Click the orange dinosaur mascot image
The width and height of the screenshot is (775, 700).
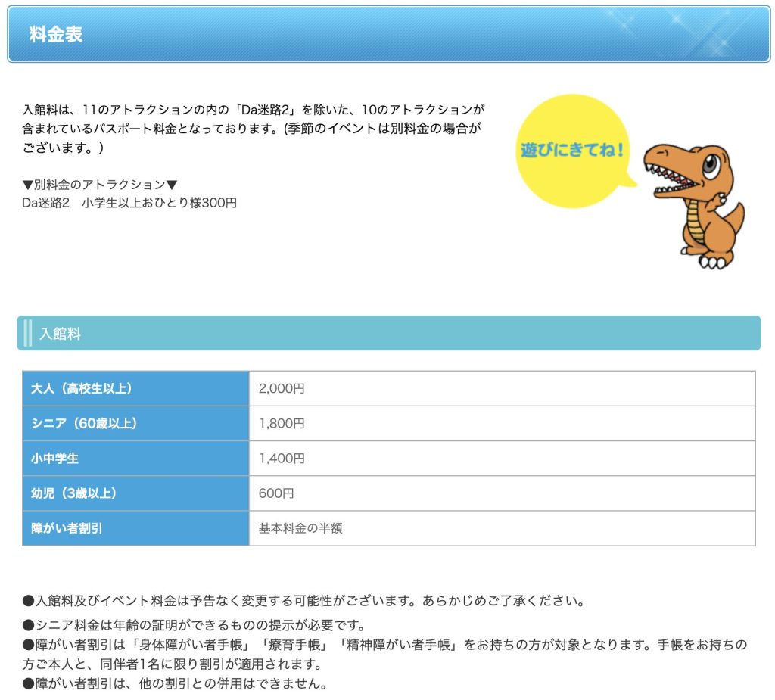(x=696, y=202)
